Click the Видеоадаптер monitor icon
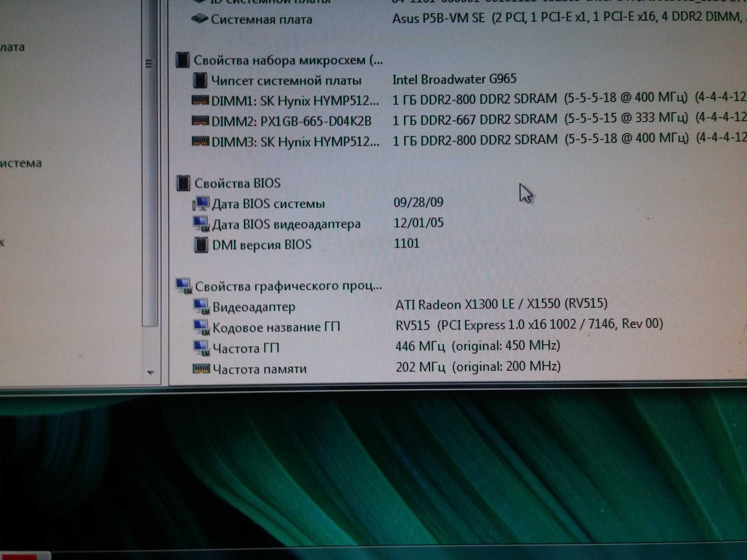The width and height of the screenshot is (747, 560). pyautogui.click(x=202, y=307)
